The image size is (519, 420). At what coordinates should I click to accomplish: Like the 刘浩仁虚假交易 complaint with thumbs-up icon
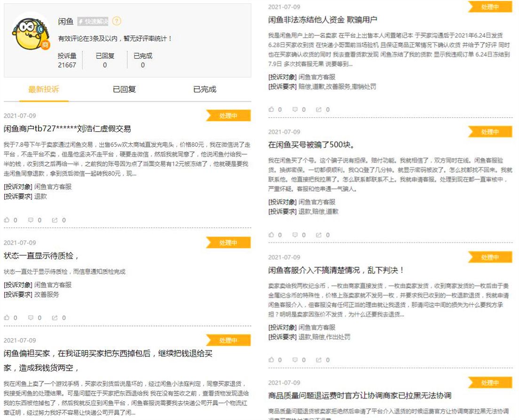7,220
